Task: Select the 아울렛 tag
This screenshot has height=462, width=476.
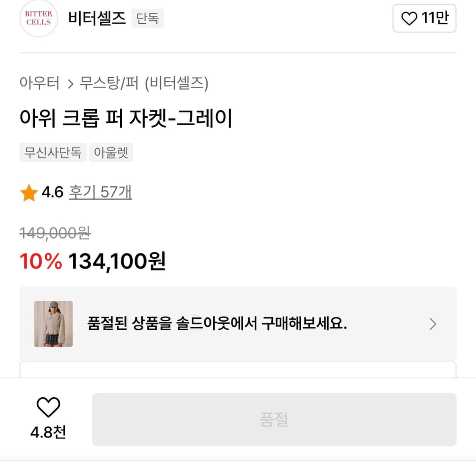Action: click(111, 153)
